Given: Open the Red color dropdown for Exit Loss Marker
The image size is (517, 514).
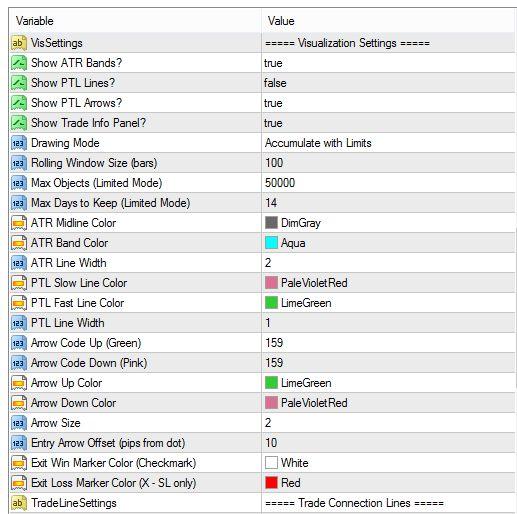Looking at the screenshot, I should point(389,483).
